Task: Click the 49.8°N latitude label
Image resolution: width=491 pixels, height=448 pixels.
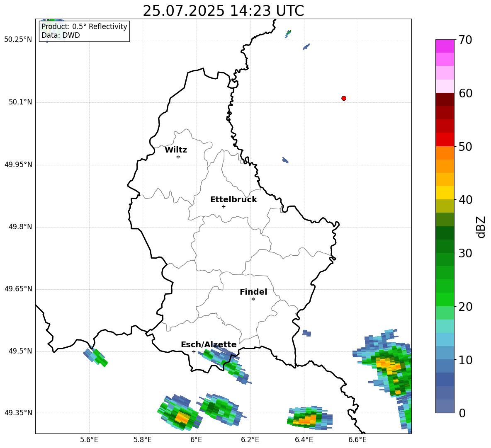Action: coord(20,227)
